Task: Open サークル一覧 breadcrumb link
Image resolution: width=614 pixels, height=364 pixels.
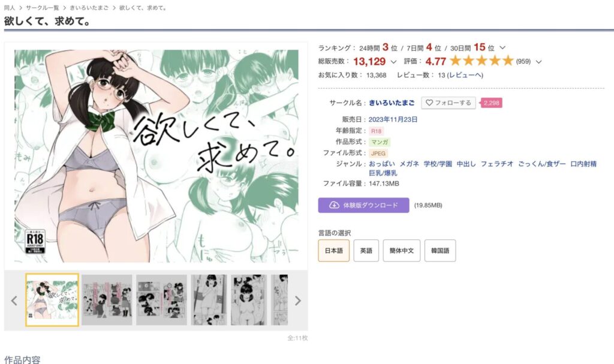Action: pyautogui.click(x=43, y=8)
